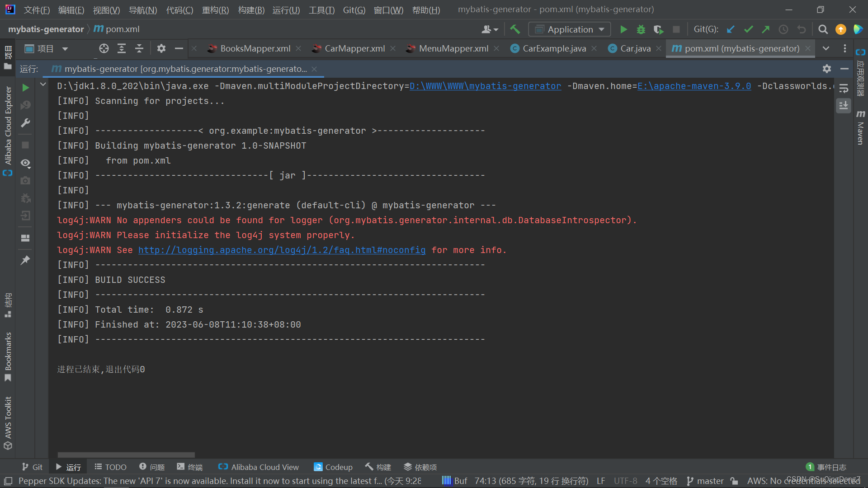
Task: Expand the 项目 view dropdown
Action: pyautogui.click(x=65, y=49)
